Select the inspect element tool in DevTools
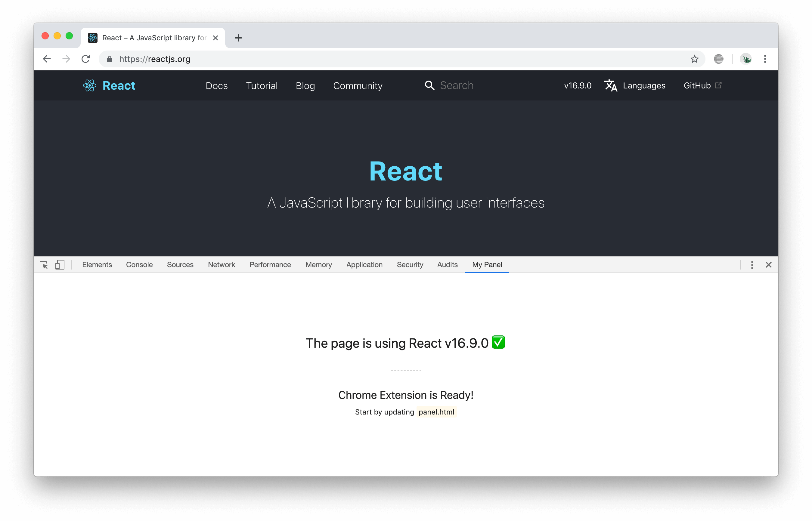The image size is (812, 521). pyautogui.click(x=44, y=265)
